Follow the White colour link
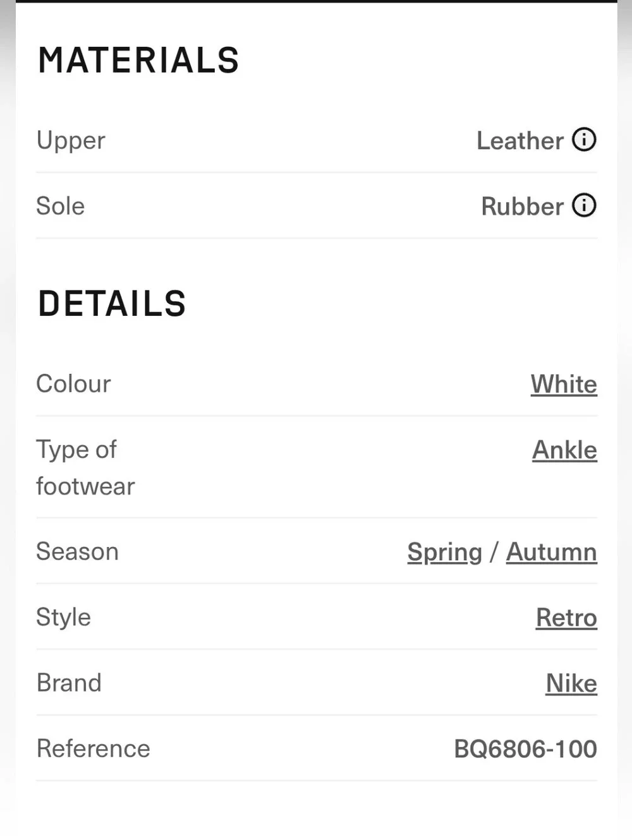The image size is (632, 840). point(564,384)
